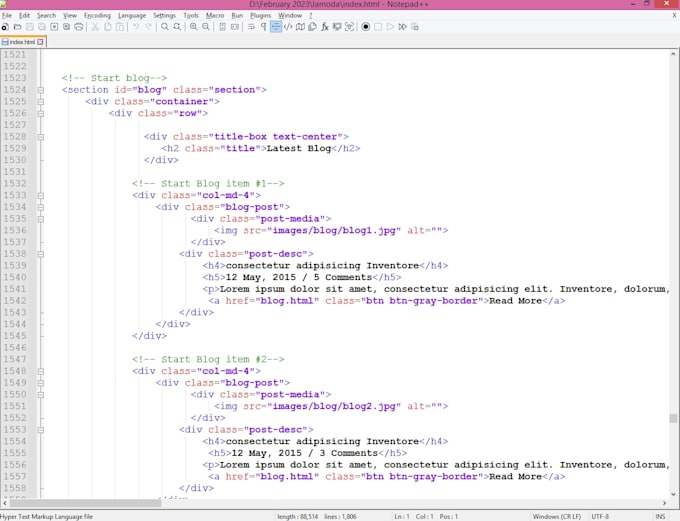Open the Plugins menu
Screen dimensions: 680x521
pos(260,15)
